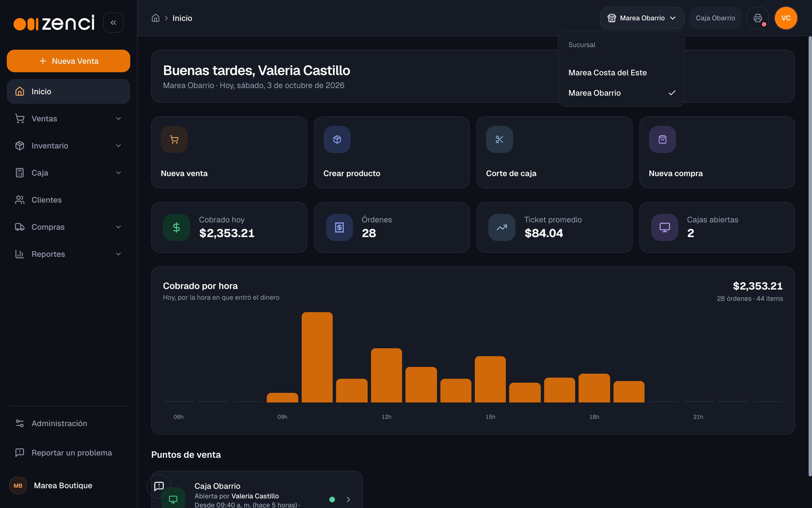Go to Inicio in sidebar
The height and width of the screenshot is (508, 812).
69,91
